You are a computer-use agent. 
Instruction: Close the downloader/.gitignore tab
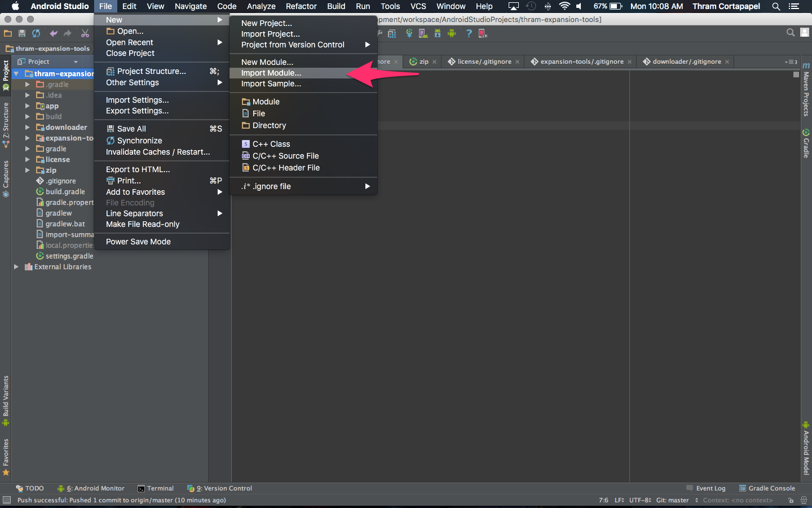(x=727, y=62)
